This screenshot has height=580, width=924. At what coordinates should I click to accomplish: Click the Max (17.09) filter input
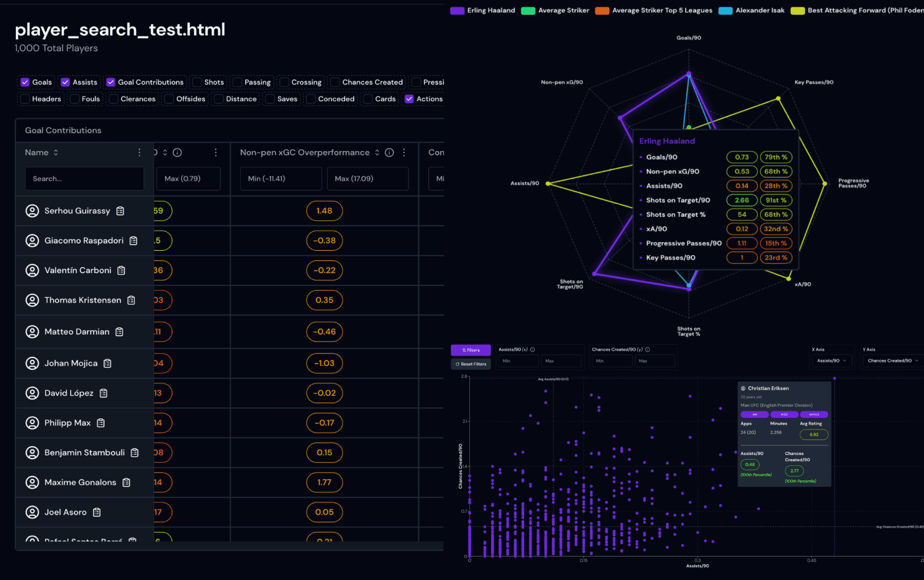pos(368,179)
